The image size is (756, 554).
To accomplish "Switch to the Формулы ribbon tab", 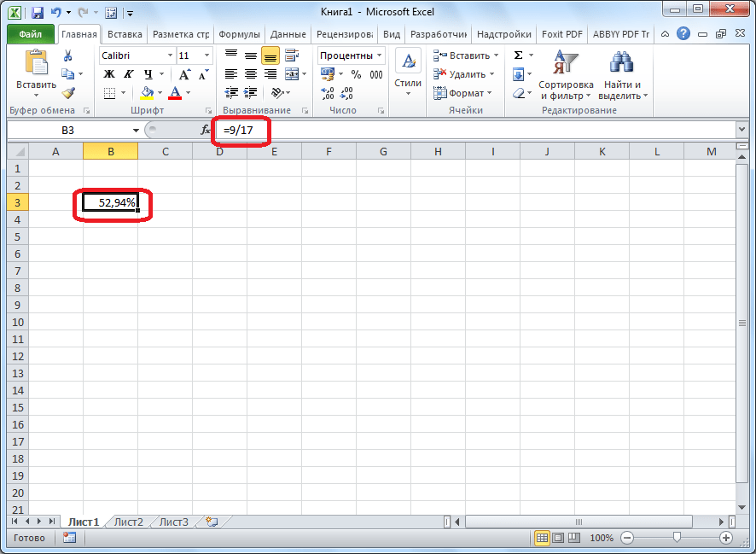I will pos(239,34).
